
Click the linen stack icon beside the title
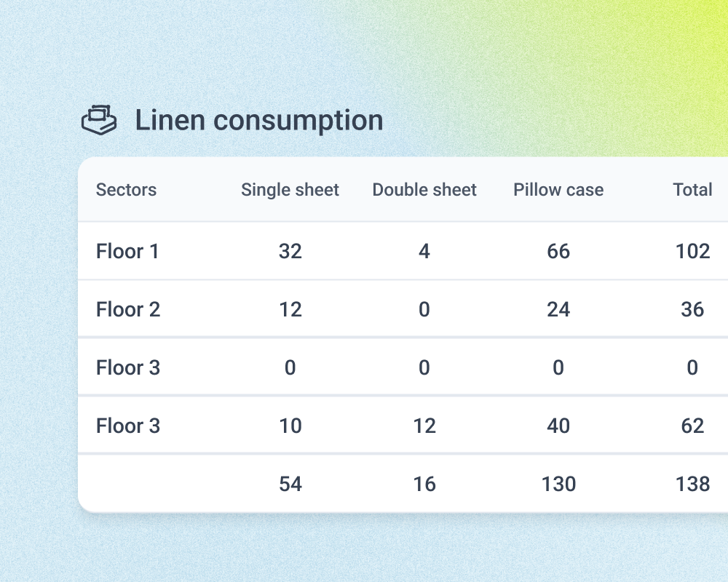point(100,120)
